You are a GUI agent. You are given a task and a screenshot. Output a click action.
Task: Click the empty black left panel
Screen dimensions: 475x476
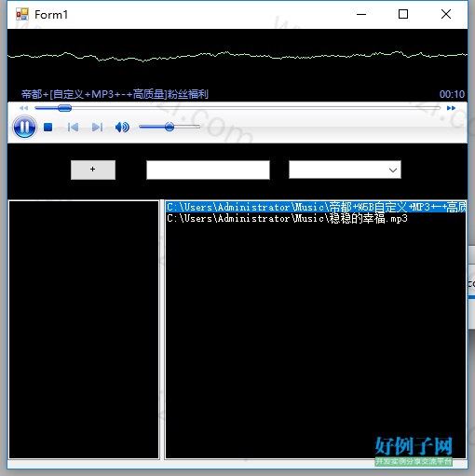coord(84,330)
